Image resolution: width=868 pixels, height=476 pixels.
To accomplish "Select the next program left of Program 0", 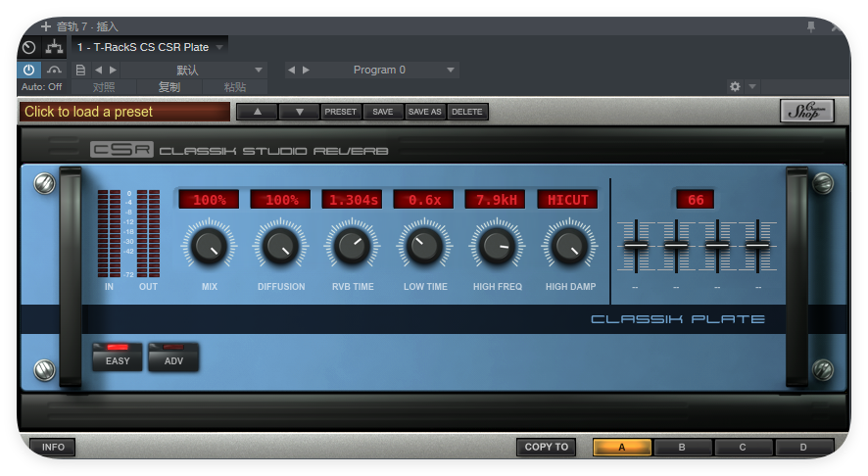I will point(306,70).
